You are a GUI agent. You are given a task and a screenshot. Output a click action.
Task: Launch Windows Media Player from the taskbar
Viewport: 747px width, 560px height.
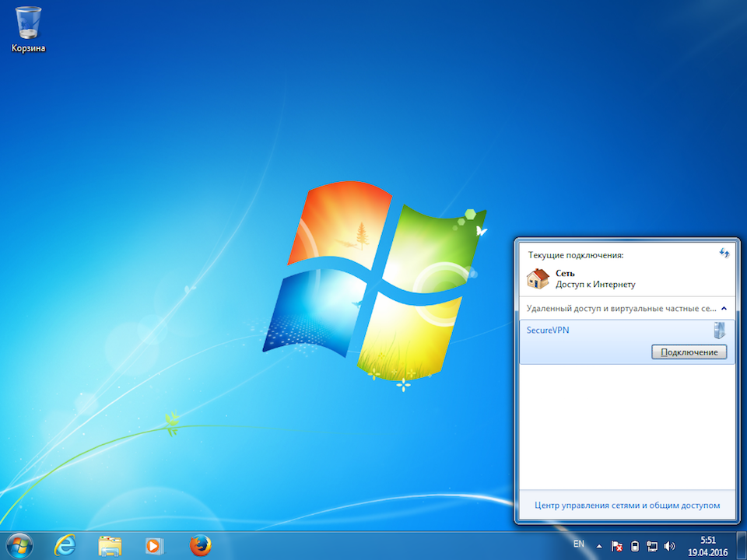pyautogui.click(x=154, y=546)
